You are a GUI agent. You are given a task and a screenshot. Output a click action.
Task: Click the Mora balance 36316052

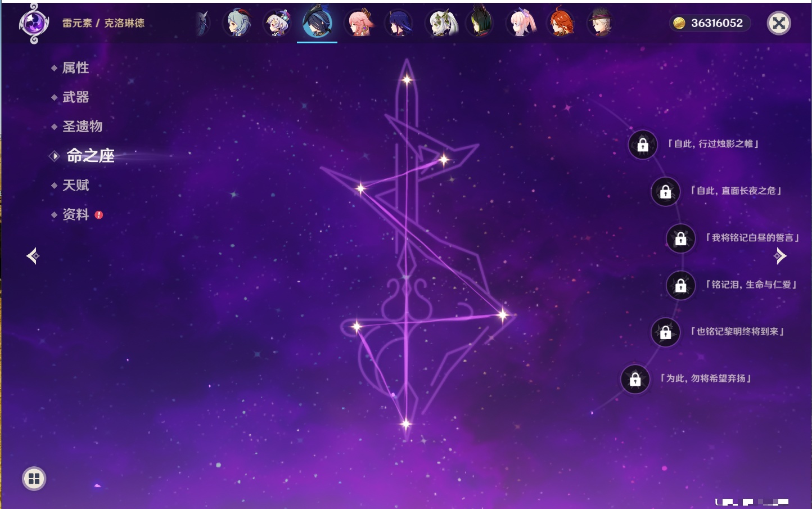click(x=716, y=23)
